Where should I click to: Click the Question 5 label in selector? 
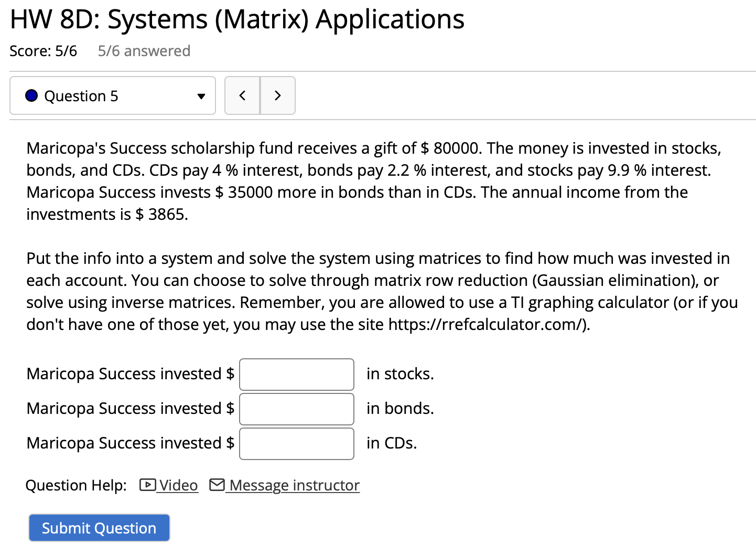pos(82,95)
